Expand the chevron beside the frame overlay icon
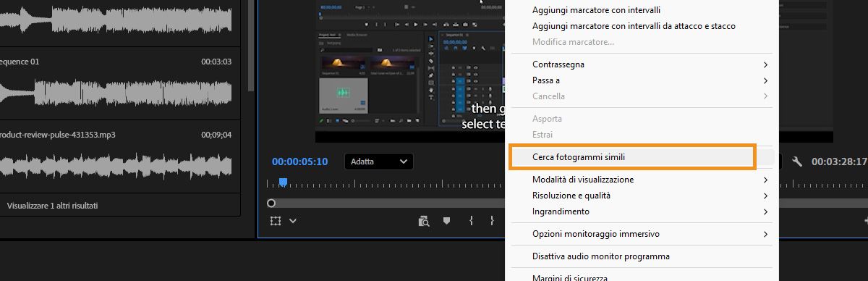Viewport: 868px width, 281px height. [293, 221]
